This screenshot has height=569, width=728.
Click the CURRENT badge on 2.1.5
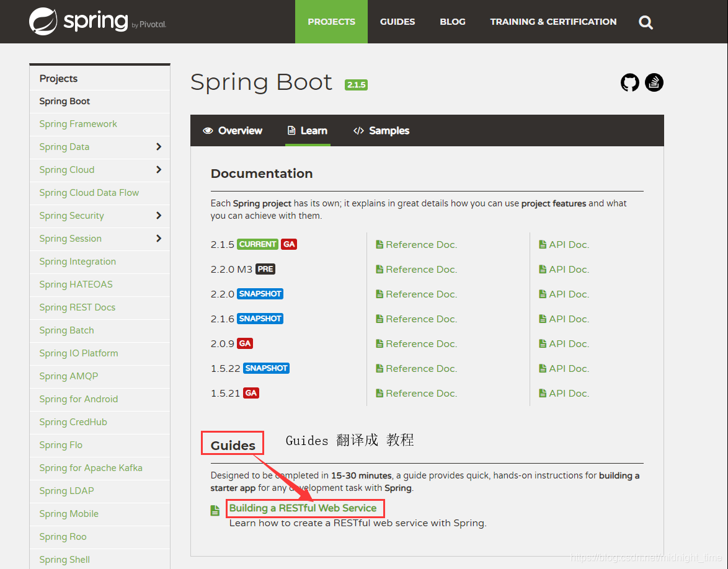click(258, 244)
